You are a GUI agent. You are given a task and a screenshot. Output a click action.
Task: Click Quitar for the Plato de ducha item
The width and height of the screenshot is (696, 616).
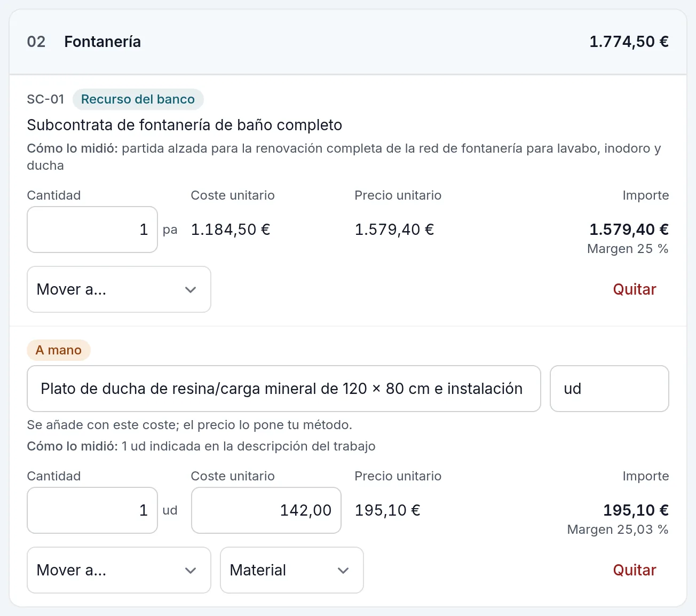pyautogui.click(x=634, y=570)
